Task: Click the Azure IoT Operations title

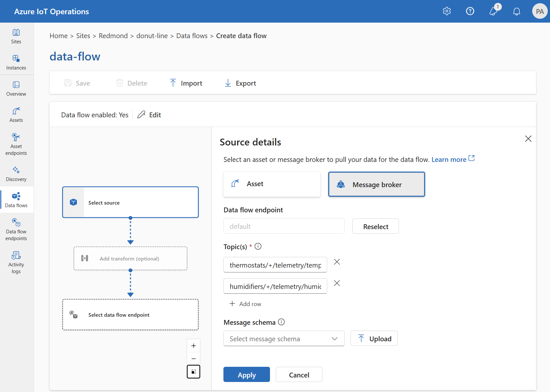Action: pos(51,11)
